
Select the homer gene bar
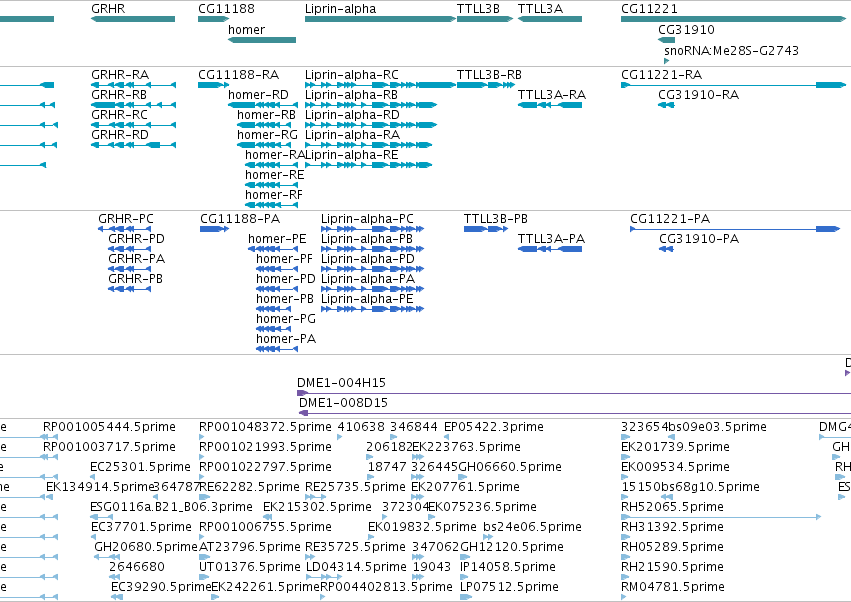[262, 40]
